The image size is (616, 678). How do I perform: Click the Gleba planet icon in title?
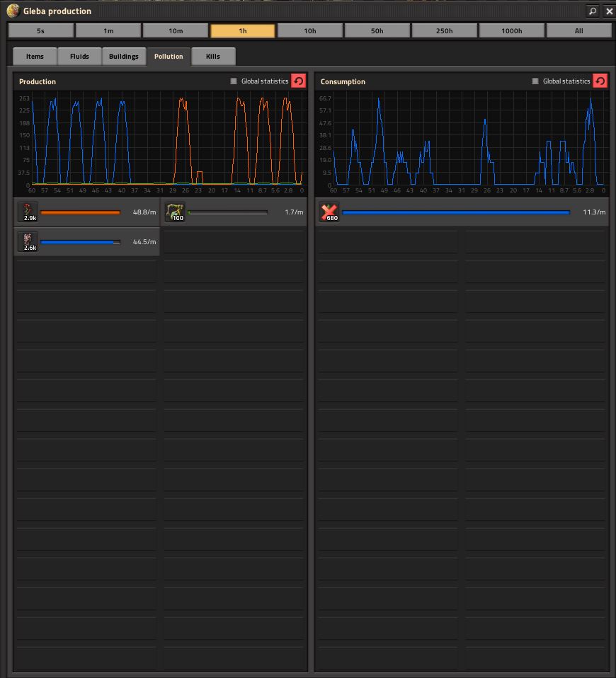[13, 11]
